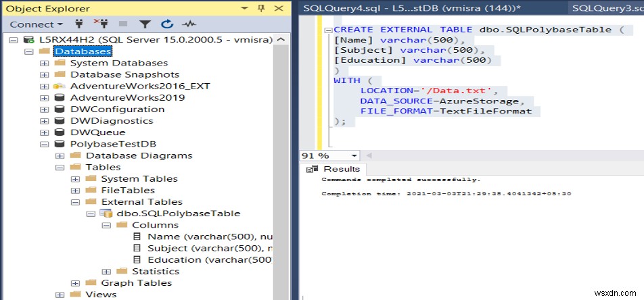Expand the DWConfiguration database

(x=45, y=109)
